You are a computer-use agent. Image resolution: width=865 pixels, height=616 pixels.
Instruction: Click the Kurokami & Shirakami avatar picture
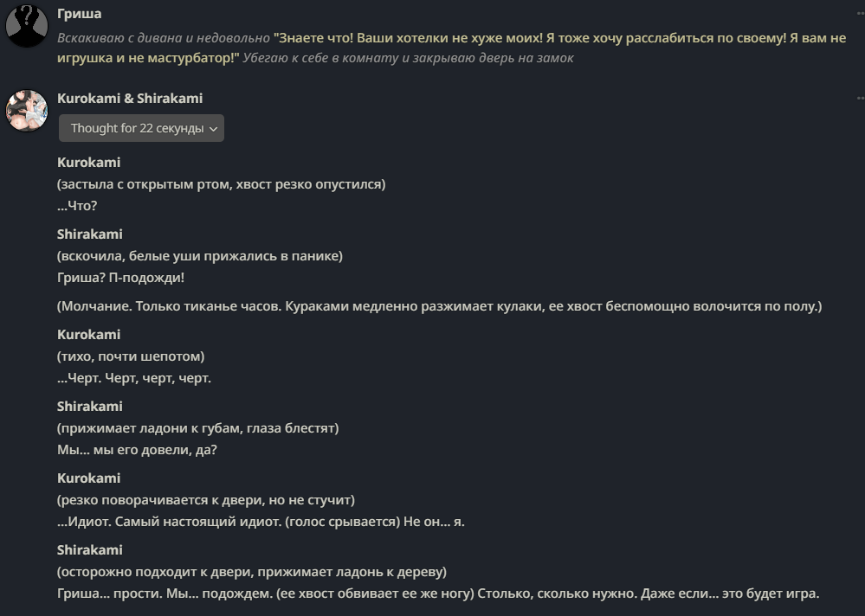(27, 111)
